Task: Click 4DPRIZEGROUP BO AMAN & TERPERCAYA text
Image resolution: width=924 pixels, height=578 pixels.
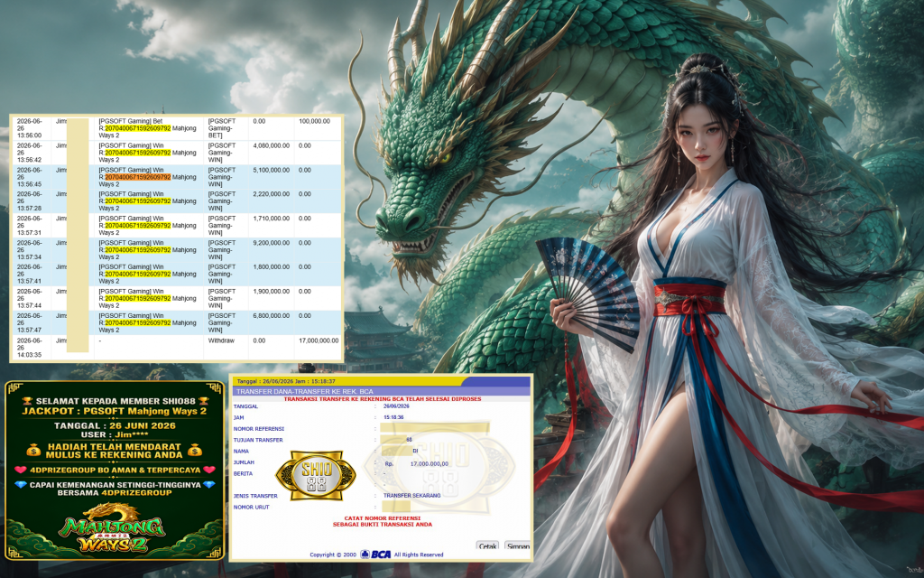Action: 115,470
